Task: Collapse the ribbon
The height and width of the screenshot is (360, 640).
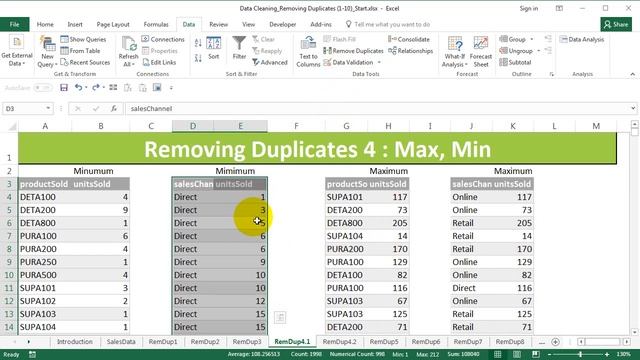Action: [x=633, y=74]
